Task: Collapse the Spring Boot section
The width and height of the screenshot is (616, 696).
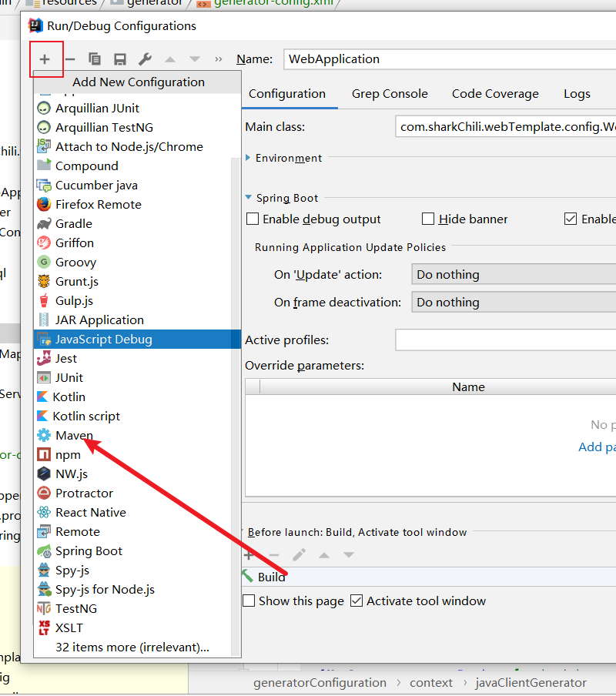Action: pyautogui.click(x=249, y=198)
